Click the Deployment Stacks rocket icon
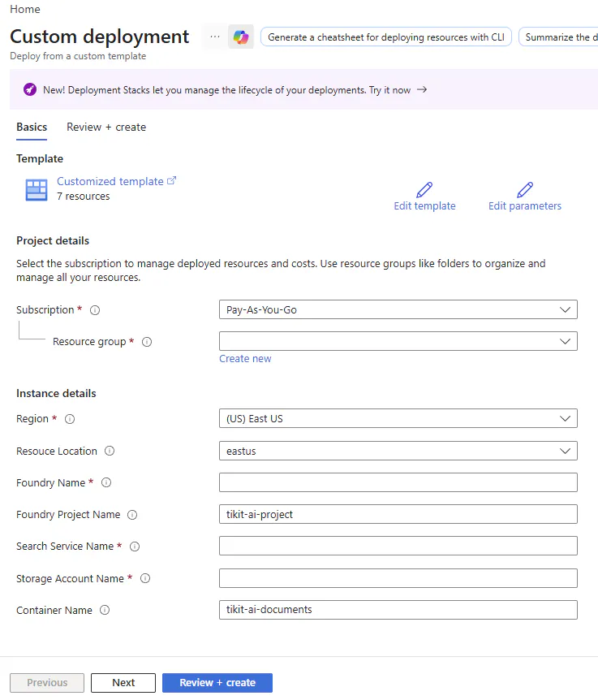The width and height of the screenshot is (598, 700). [x=30, y=89]
